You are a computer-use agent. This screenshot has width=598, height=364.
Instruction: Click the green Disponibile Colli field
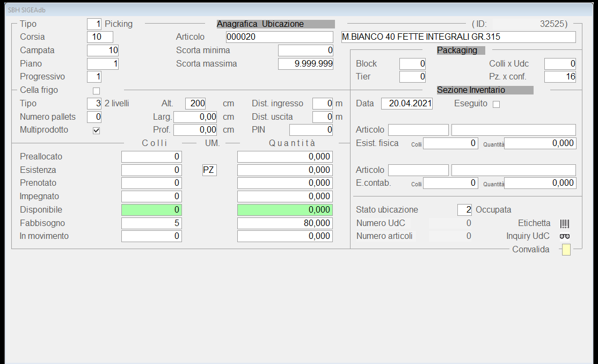click(x=151, y=210)
